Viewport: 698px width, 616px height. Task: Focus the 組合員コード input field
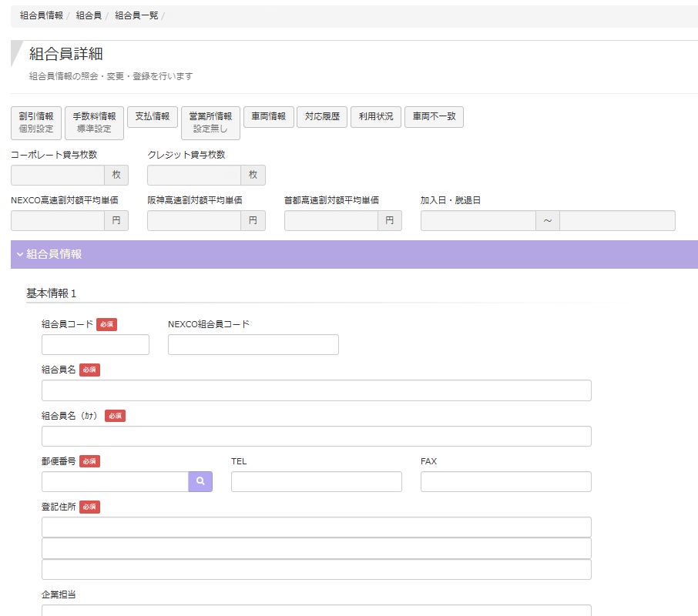tap(96, 345)
